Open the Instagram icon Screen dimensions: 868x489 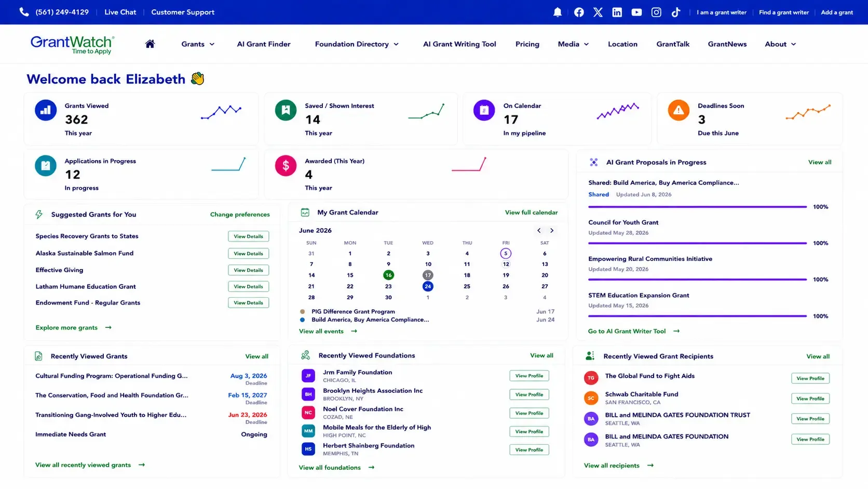click(x=656, y=12)
